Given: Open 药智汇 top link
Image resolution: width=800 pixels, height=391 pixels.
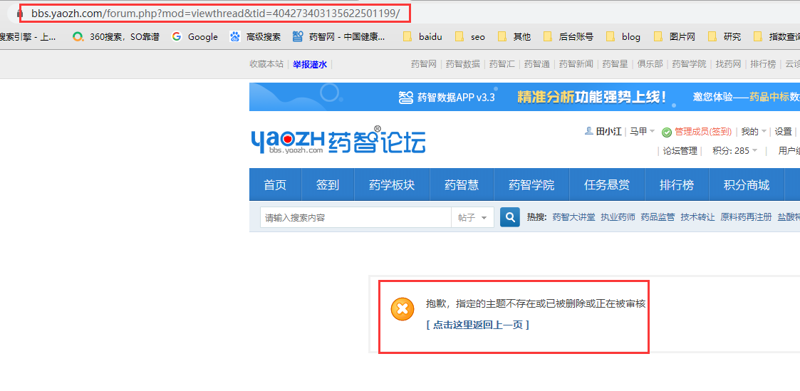Looking at the screenshot, I should [x=502, y=64].
